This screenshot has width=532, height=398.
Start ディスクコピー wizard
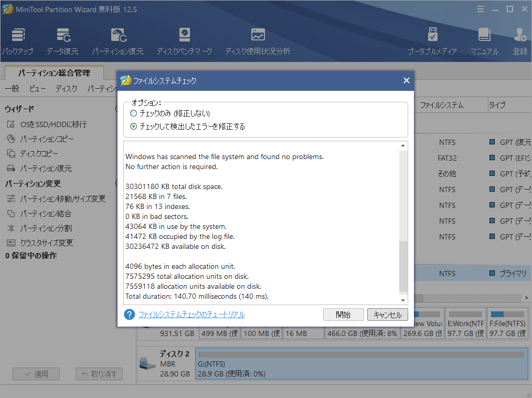point(33,153)
